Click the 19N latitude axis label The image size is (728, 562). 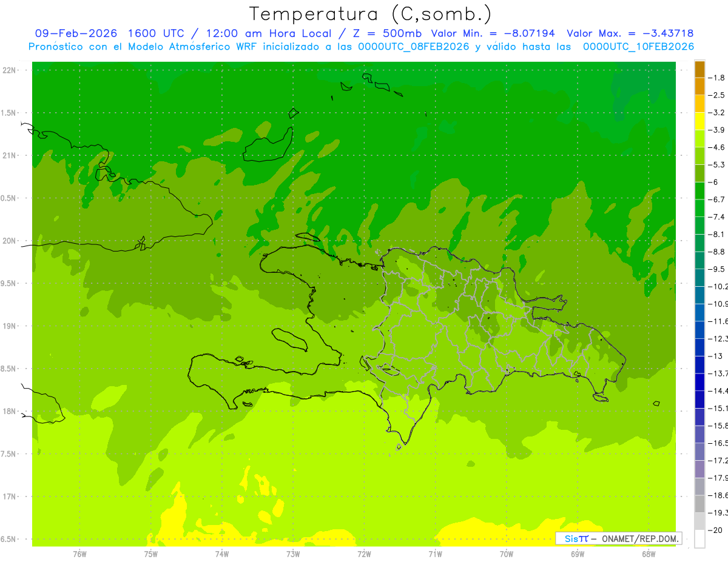coord(10,326)
